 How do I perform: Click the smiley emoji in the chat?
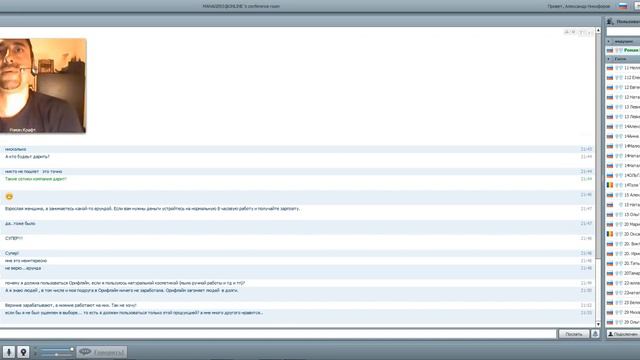(x=9, y=197)
